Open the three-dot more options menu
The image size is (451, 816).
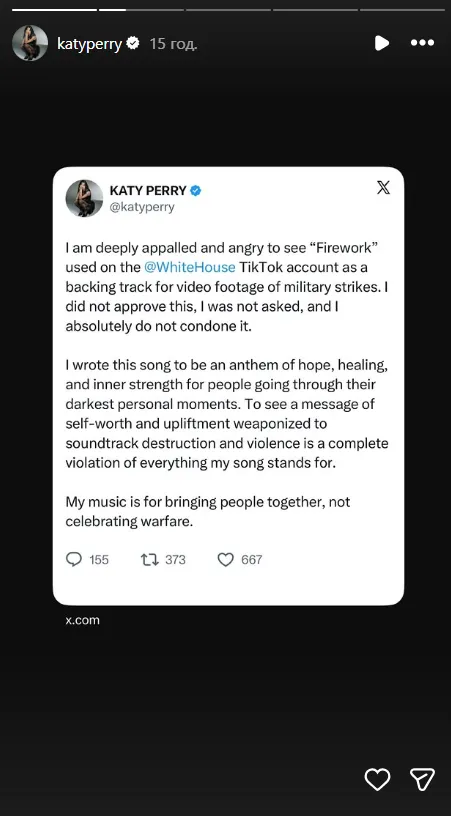(x=422, y=43)
